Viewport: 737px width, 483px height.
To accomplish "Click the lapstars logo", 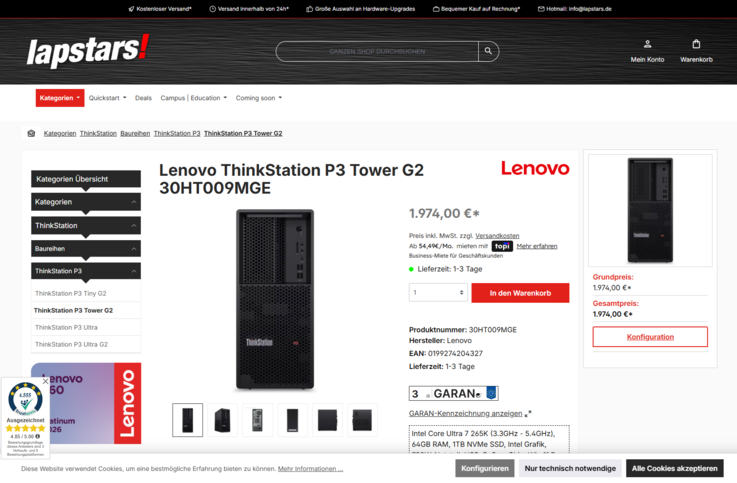I will click(x=88, y=51).
